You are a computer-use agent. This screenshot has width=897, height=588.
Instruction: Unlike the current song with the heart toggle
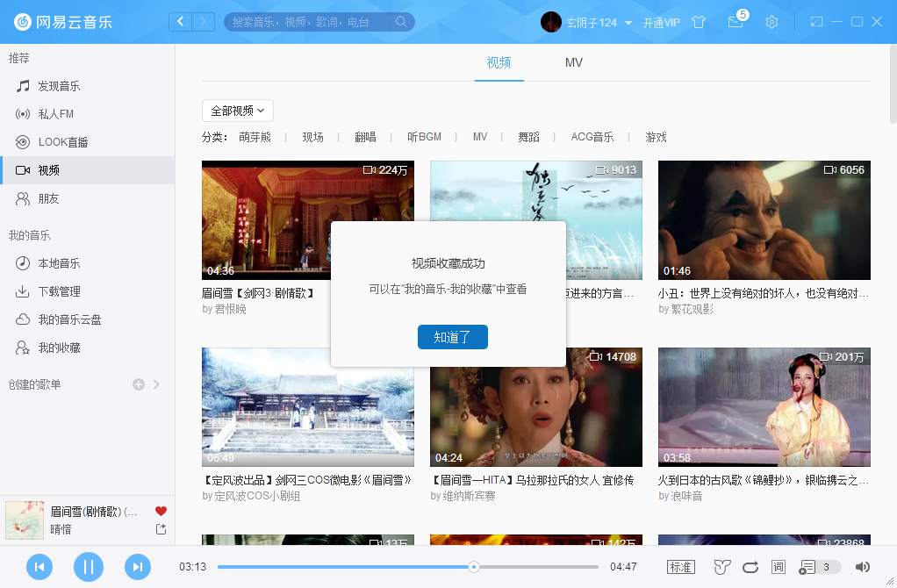(161, 510)
